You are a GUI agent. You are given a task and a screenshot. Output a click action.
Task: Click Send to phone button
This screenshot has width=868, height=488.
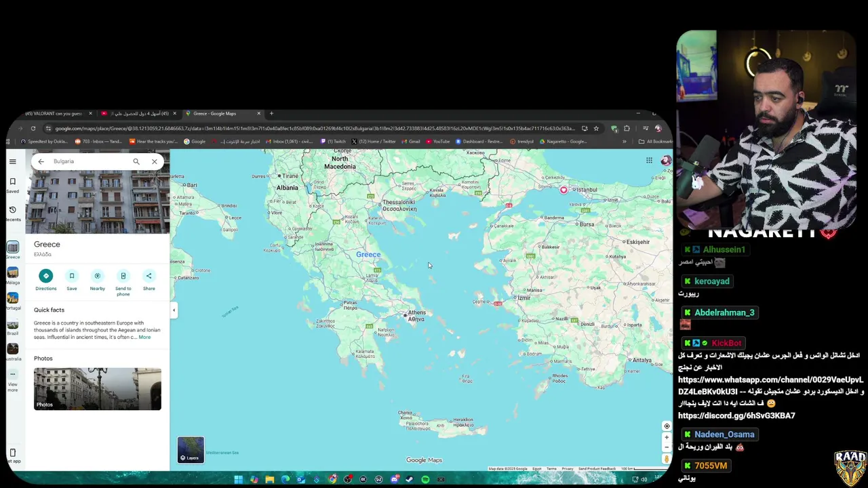(123, 282)
